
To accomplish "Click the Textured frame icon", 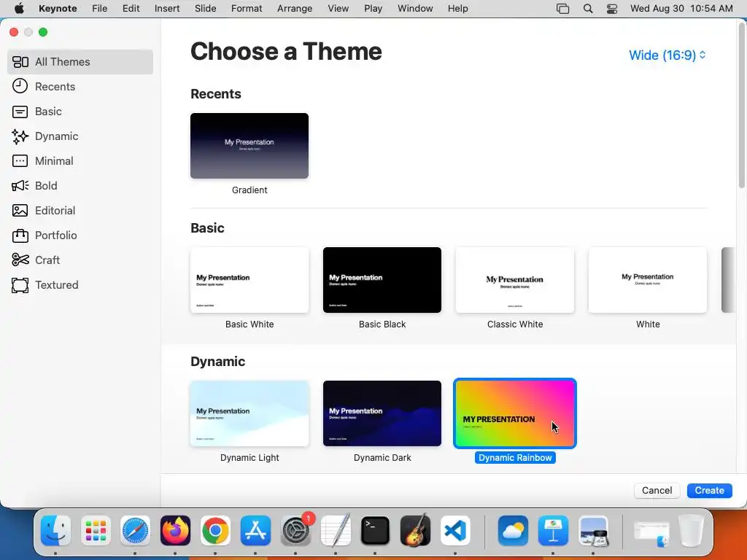I will pyautogui.click(x=20, y=285).
